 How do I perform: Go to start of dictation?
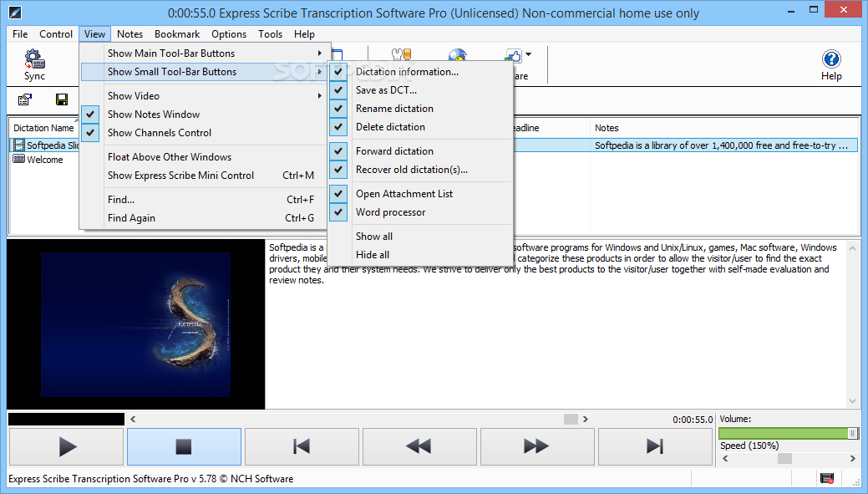tap(302, 446)
